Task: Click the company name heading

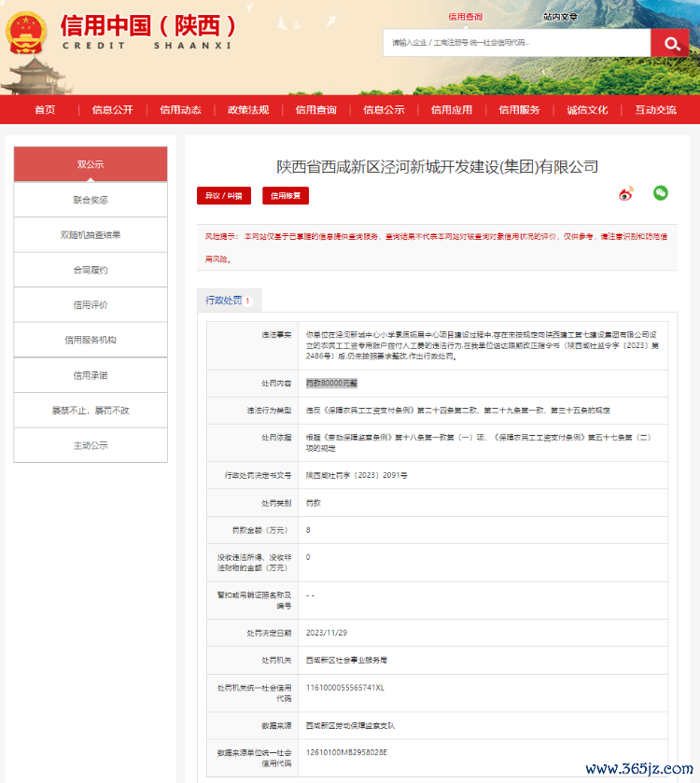Action: point(438,167)
